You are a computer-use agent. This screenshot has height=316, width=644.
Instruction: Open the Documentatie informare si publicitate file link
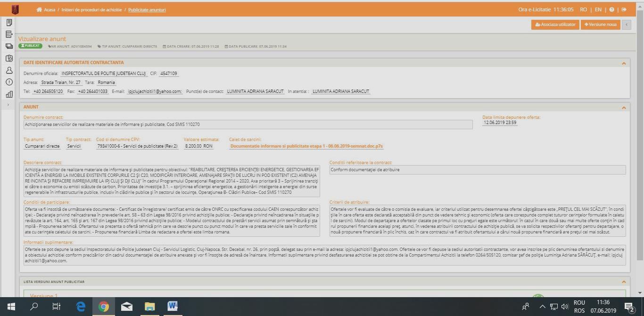[x=306, y=146]
